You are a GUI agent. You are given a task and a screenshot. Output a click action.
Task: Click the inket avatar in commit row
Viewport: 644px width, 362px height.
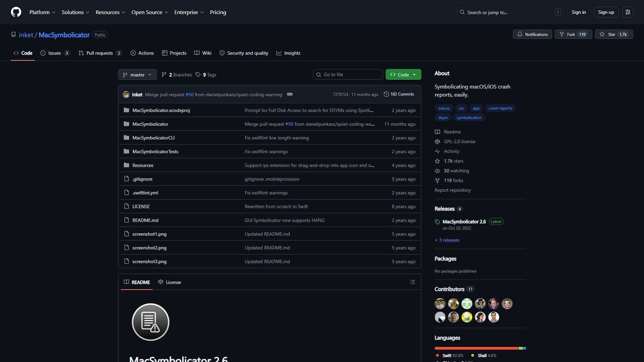click(126, 95)
